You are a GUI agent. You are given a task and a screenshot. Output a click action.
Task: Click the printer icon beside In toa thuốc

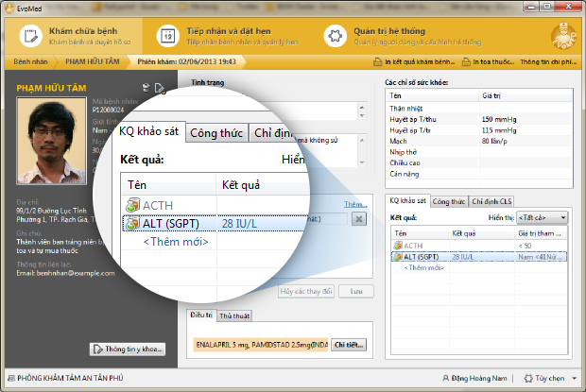click(x=466, y=62)
